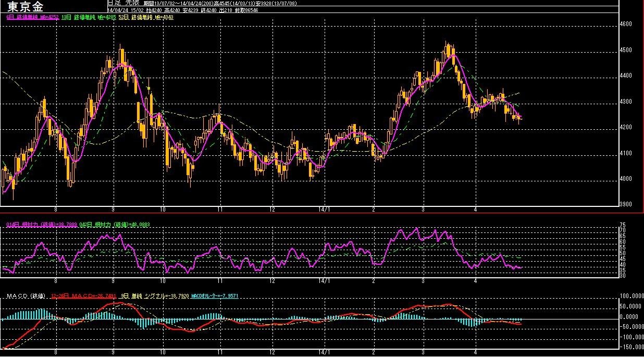Click the 4400 price axis label
Viewport: 644px width, 357px height.
tap(626, 76)
